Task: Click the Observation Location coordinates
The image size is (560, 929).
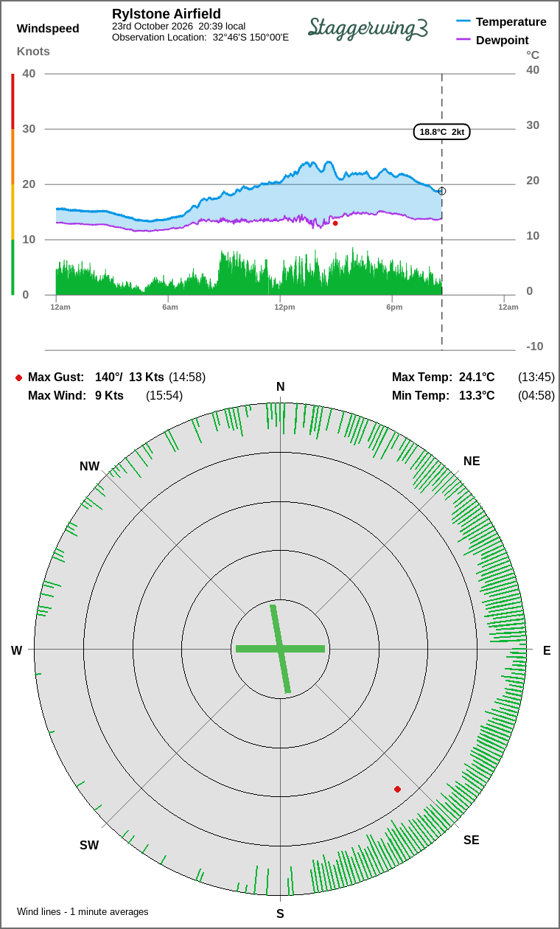Action: click(251, 37)
